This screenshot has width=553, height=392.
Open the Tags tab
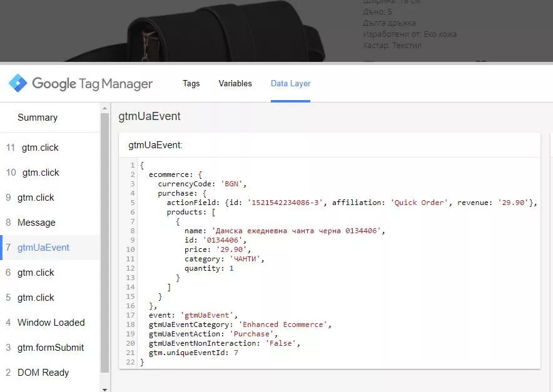(x=191, y=84)
